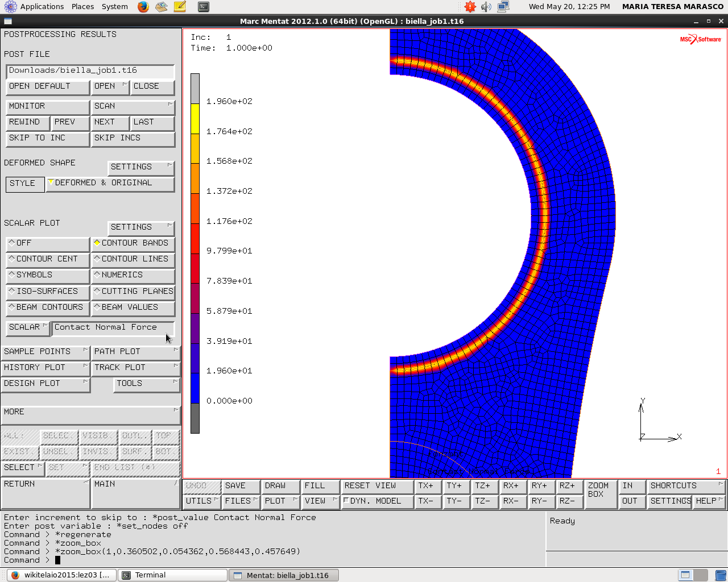Select CONTOUR LINES plot style
The height and width of the screenshot is (582, 728).
(133, 259)
